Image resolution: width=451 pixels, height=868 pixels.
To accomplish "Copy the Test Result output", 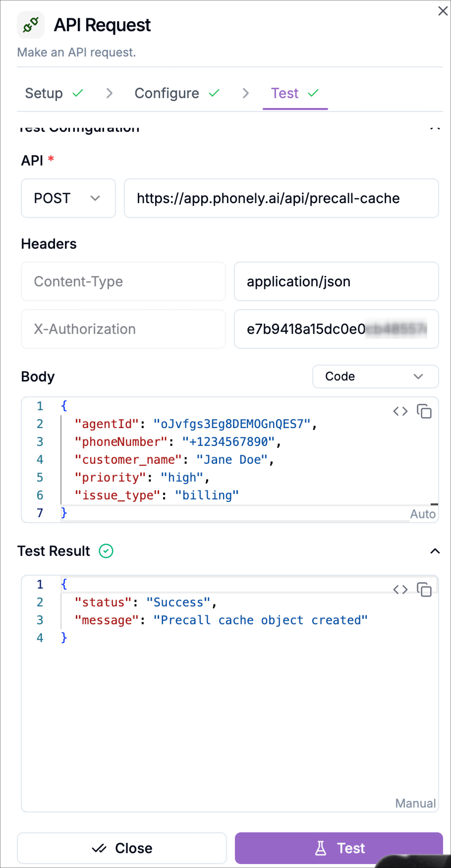I will click(424, 590).
